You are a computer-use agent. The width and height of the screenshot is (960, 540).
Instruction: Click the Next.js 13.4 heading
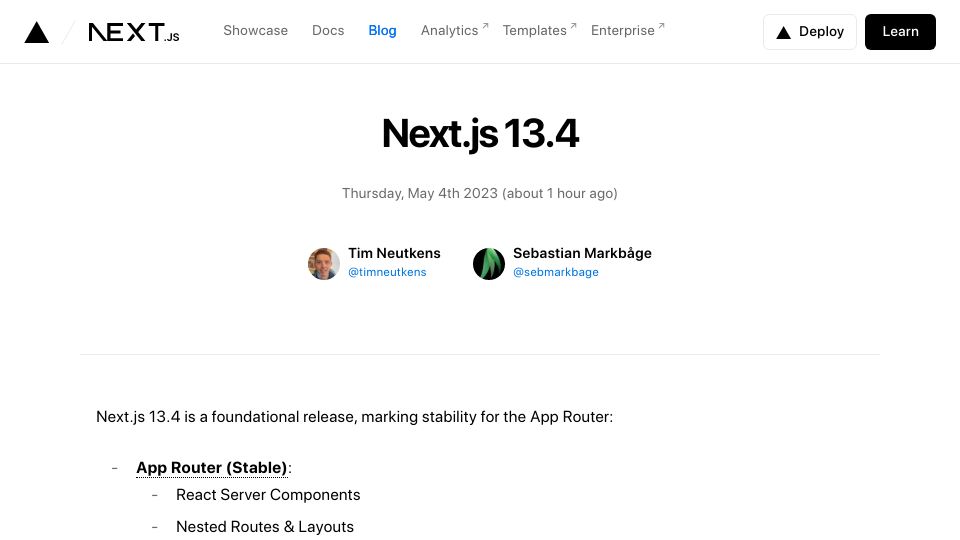click(x=480, y=133)
